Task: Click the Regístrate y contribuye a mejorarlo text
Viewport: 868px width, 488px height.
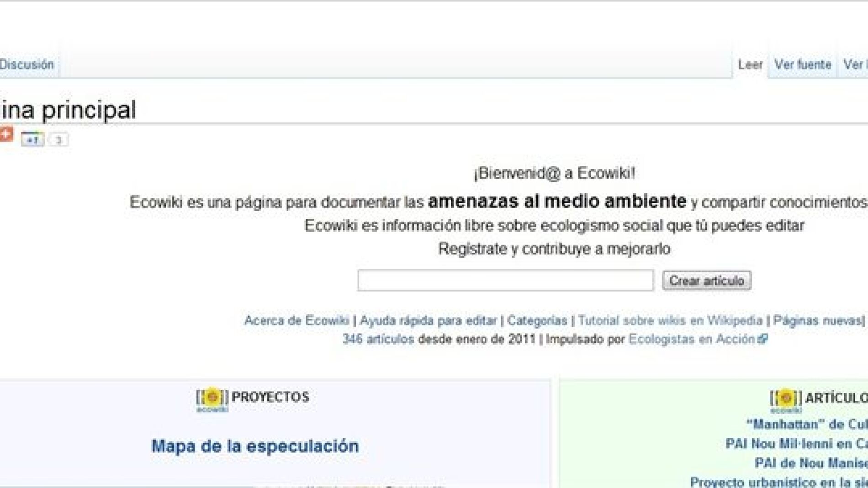Action: coord(554,249)
